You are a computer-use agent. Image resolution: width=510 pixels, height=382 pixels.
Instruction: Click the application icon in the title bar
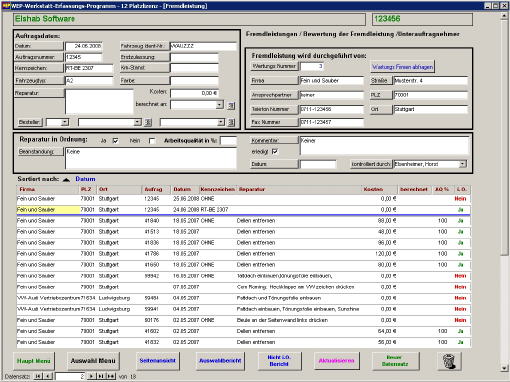[x=6, y=6]
